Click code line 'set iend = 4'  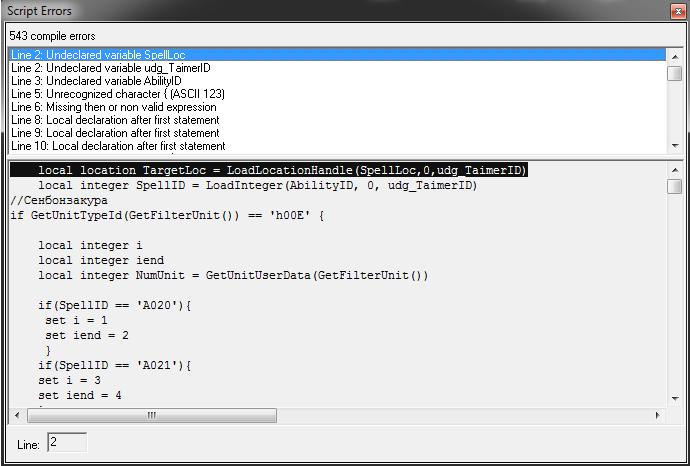coord(80,395)
